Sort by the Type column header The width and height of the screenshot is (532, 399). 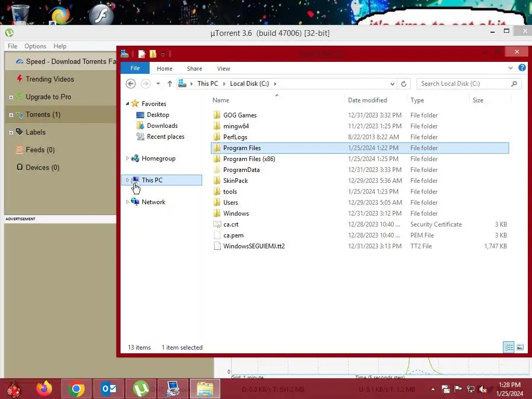pos(417,100)
